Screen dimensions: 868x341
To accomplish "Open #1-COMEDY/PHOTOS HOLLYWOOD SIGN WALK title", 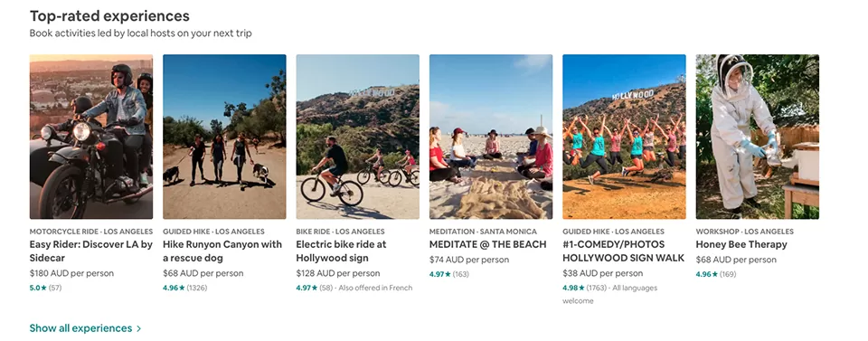I will point(623,251).
